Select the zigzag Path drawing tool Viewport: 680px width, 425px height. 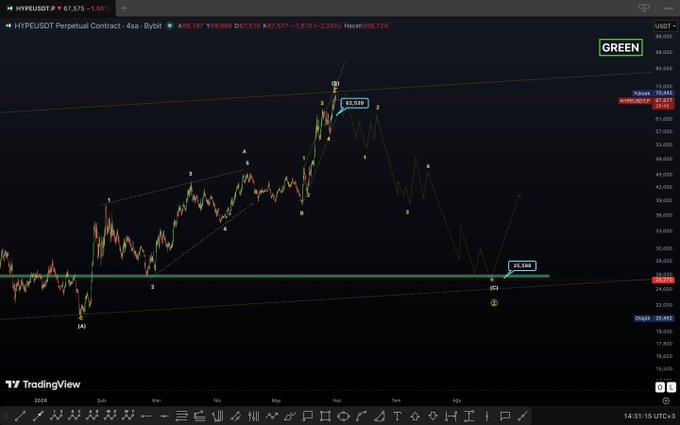[x=271, y=416]
